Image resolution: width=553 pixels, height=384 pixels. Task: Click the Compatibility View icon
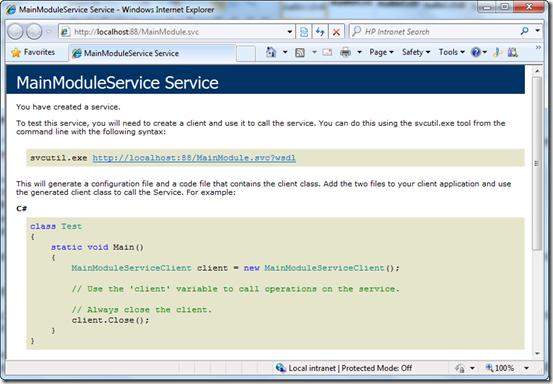click(x=304, y=32)
